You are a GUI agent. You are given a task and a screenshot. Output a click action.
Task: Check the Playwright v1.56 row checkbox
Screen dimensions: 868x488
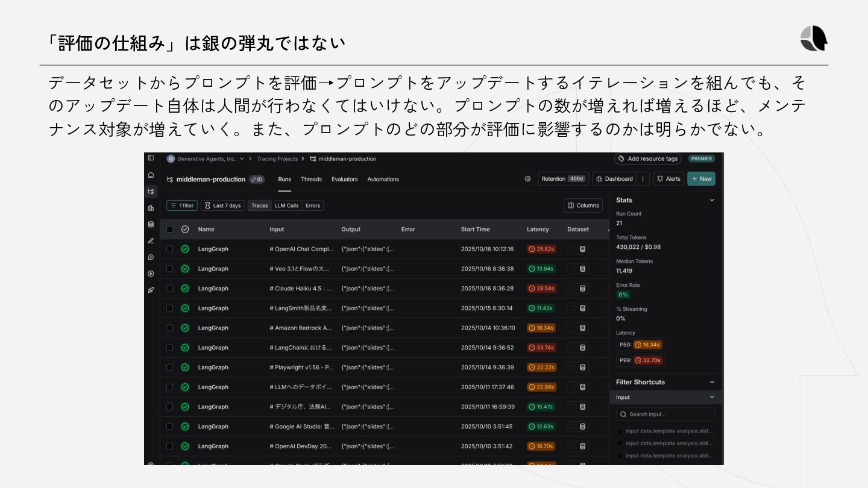[x=169, y=368]
